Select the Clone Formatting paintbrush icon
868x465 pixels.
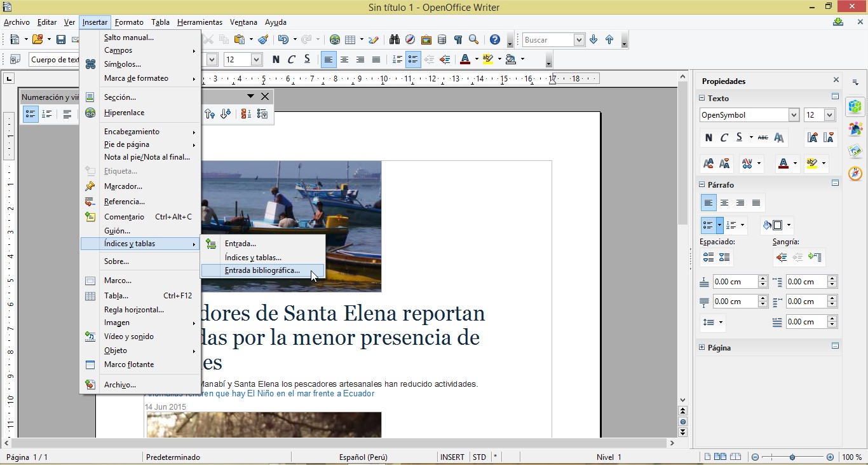click(263, 39)
